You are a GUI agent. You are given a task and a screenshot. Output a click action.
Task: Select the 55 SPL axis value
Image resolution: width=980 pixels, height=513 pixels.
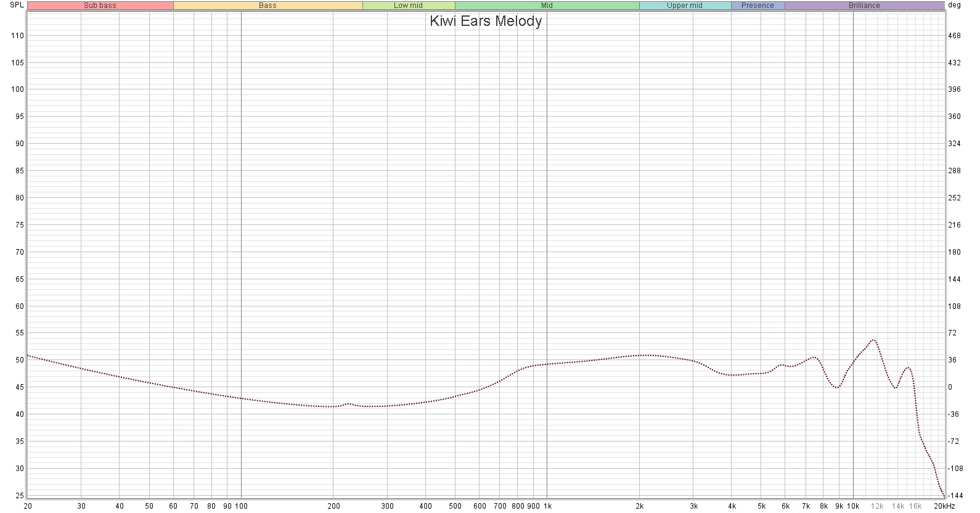[20, 333]
